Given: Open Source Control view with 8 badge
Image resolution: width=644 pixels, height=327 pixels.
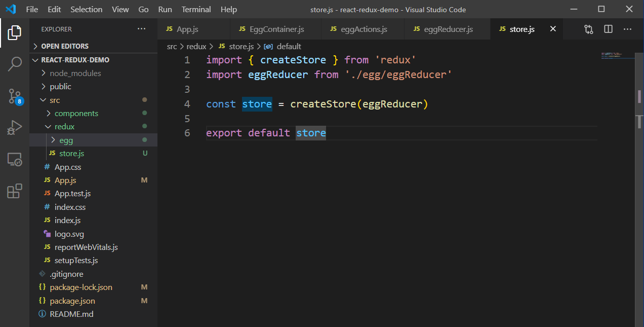Looking at the screenshot, I should 15,96.
